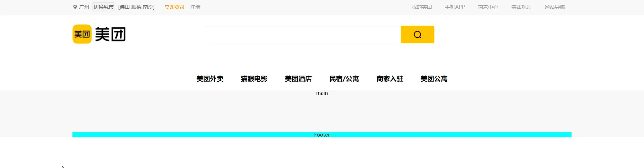This screenshot has height=168, width=644.
Task: Go to the 美团外卖 navigation item
Action: pos(210,79)
